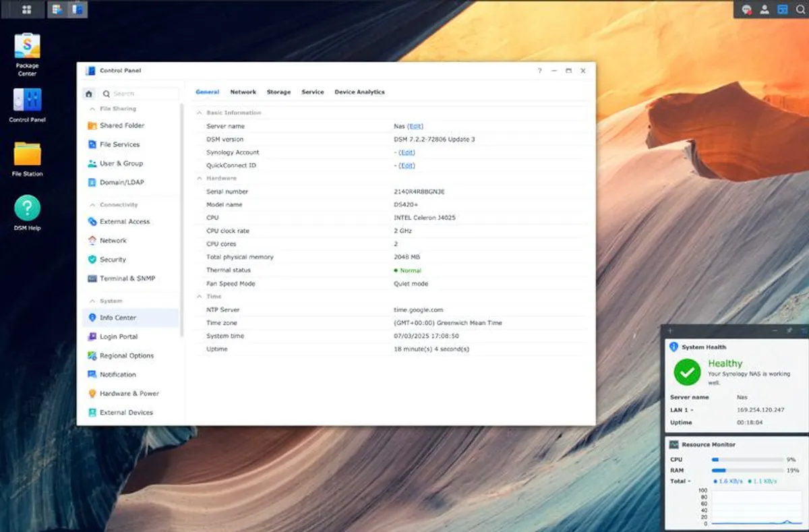Click the time.google.com NTP value
This screenshot has width=809, height=532.
pos(419,309)
